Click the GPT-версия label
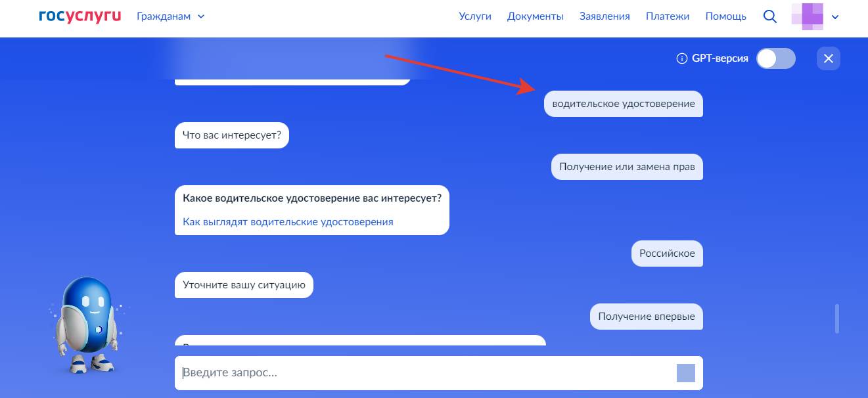The image size is (868, 398). pyautogui.click(x=720, y=58)
